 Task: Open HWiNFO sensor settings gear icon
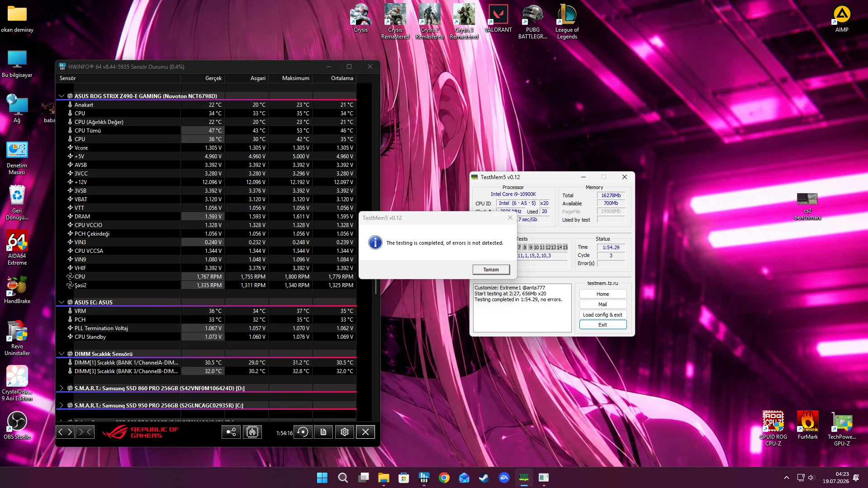(345, 432)
